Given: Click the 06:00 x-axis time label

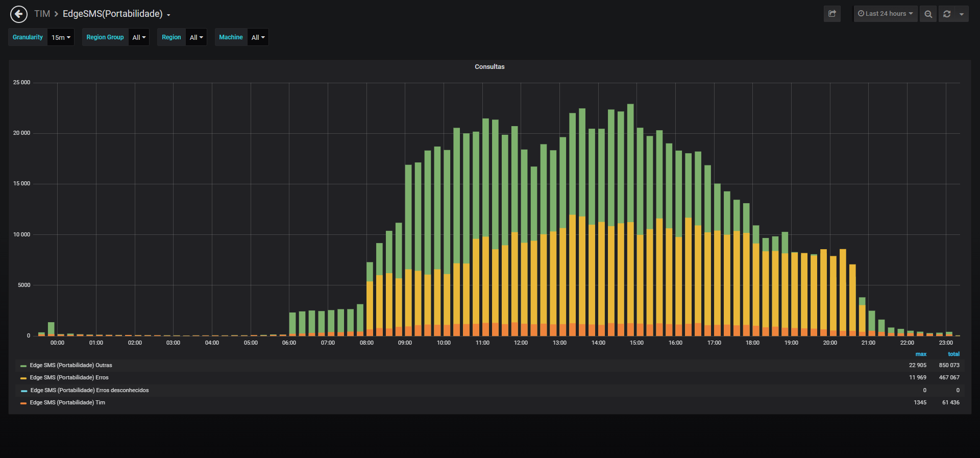Looking at the screenshot, I should pyautogui.click(x=289, y=343).
